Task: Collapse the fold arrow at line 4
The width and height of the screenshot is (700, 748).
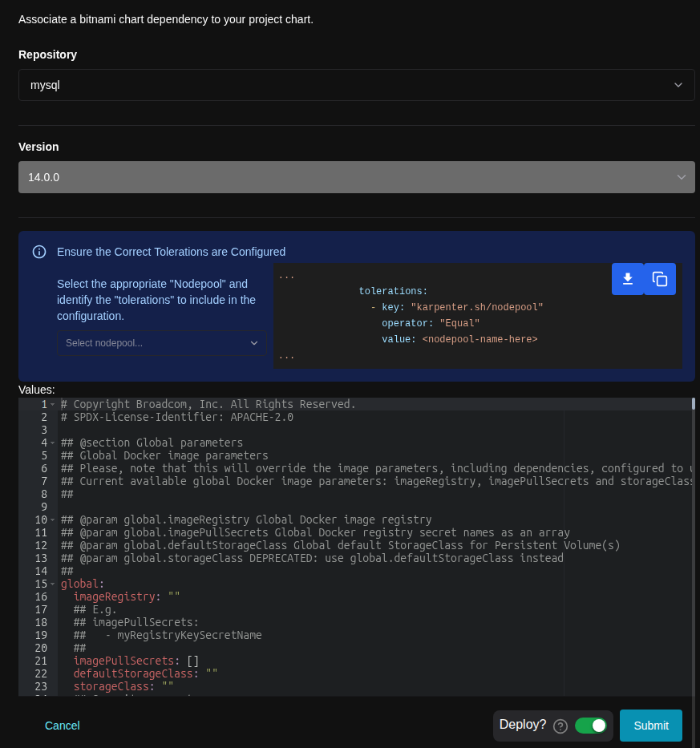Action: pyautogui.click(x=52, y=443)
